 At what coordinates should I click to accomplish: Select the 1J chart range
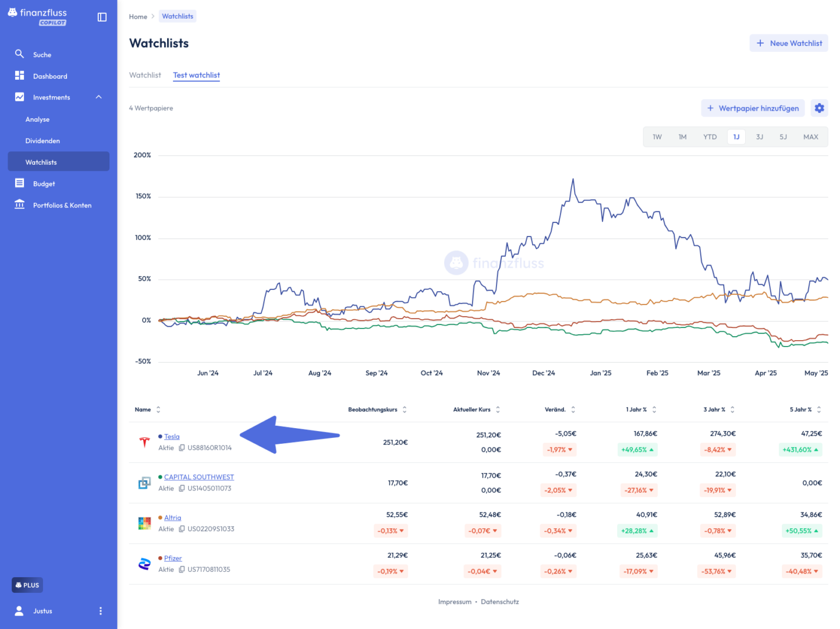736,137
